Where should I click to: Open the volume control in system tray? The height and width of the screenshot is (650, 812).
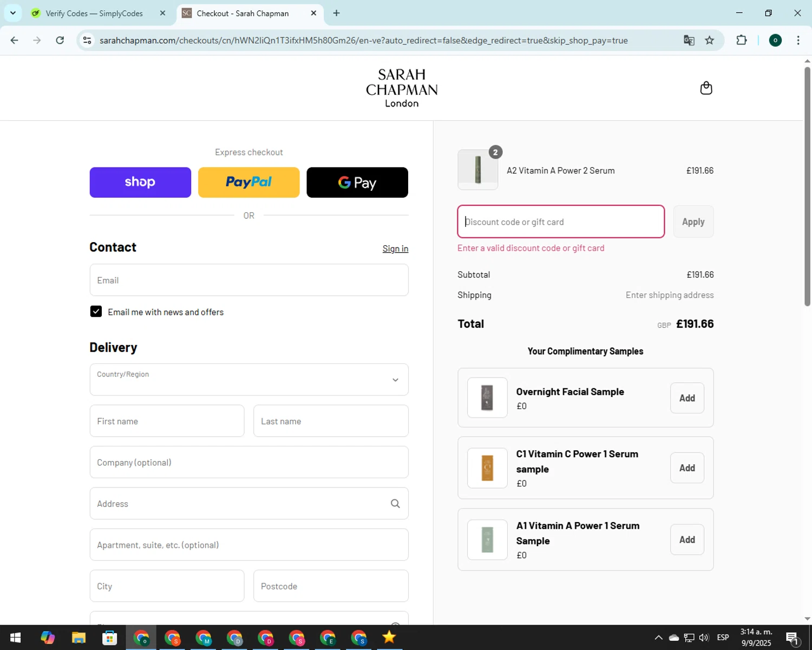(x=704, y=638)
